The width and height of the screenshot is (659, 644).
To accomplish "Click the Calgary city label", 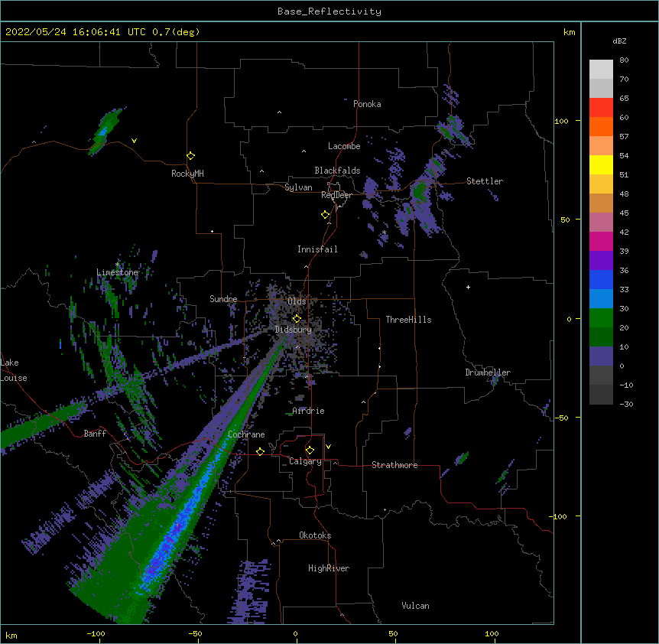I will (305, 461).
